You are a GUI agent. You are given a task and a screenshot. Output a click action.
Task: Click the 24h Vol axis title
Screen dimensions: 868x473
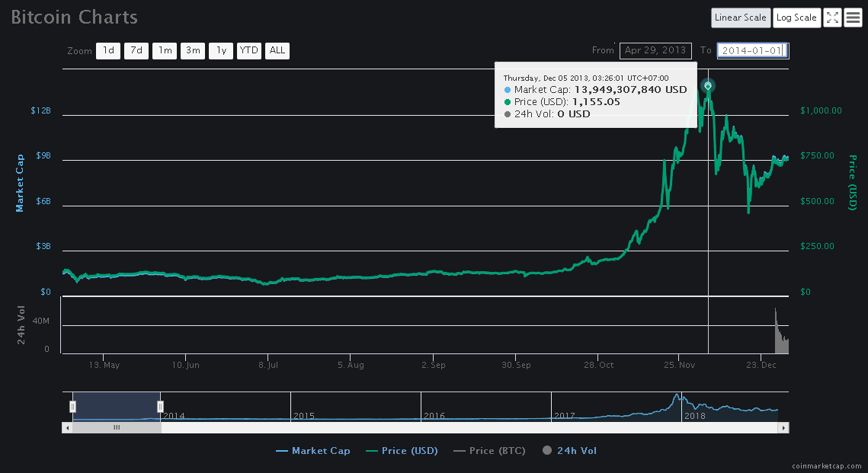pyautogui.click(x=21, y=325)
